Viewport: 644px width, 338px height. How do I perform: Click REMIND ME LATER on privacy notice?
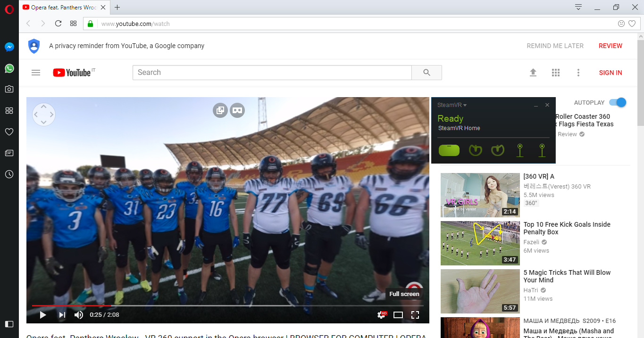[x=555, y=46]
